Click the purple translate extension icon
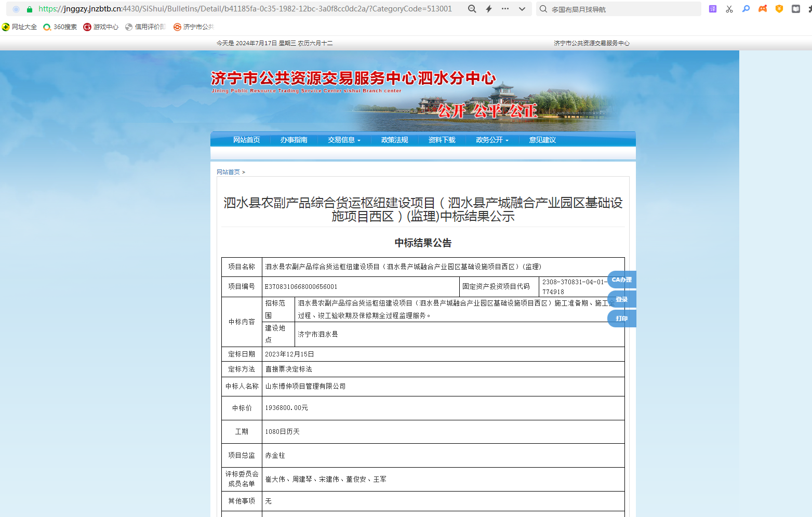Image resolution: width=812 pixels, height=517 pixels. [713, 9]
